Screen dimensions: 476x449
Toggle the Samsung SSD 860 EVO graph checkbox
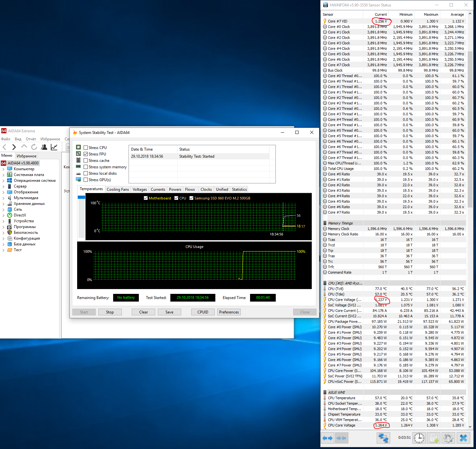tap(192, 198)
